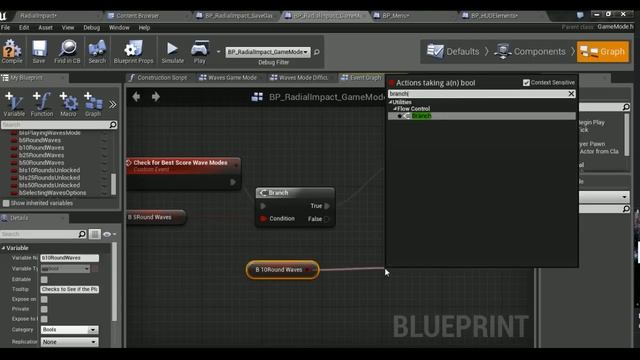Select variable bIs10RoundsUnlocked
Screen dimensions: 640x360
(x=49, y=170)
